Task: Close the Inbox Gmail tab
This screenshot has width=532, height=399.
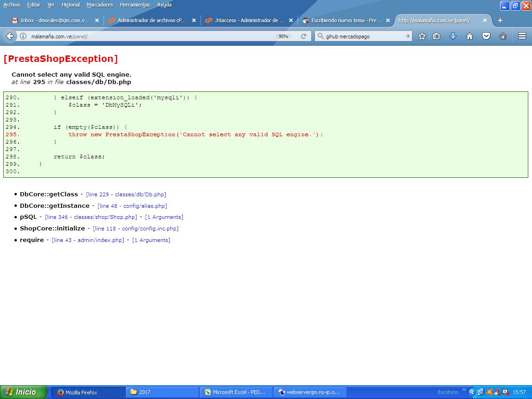Action: pyautogui.click(x=97, y=20)
